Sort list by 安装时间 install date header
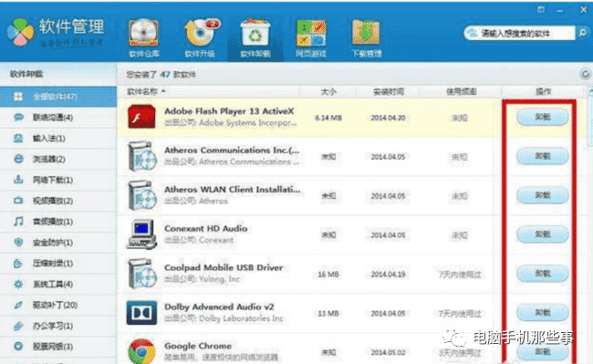The height and width of the screenshot is (364, 593). (x=388, y=91)
